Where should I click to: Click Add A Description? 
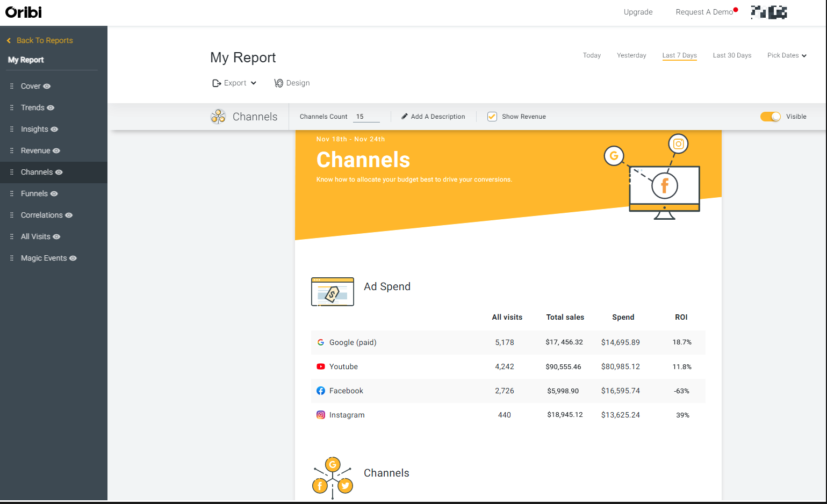(438, 117)
